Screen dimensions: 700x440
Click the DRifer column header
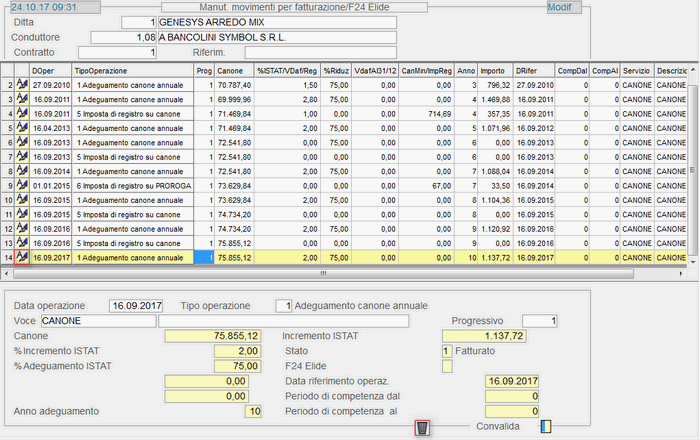pos(534,71)
